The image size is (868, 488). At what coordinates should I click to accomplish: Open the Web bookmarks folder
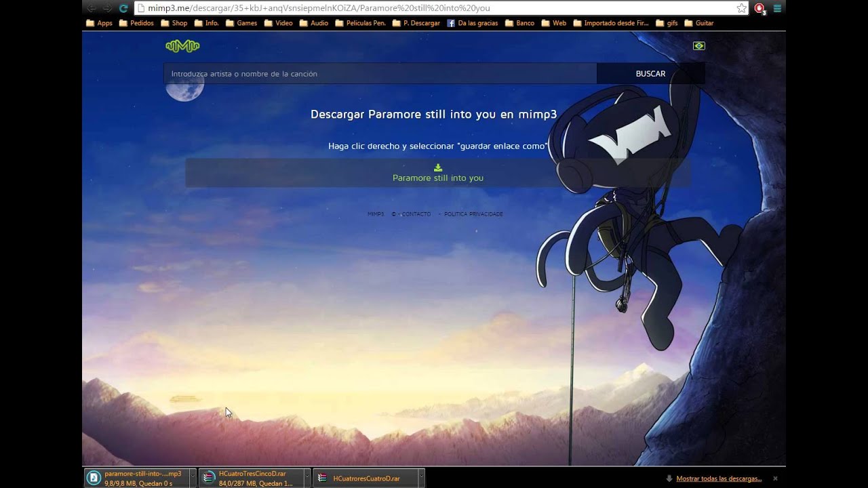[x=553, y=23]
